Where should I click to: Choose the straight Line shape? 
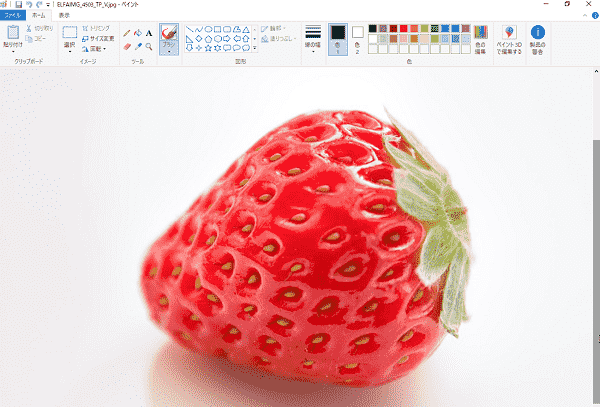pos(189,29)
